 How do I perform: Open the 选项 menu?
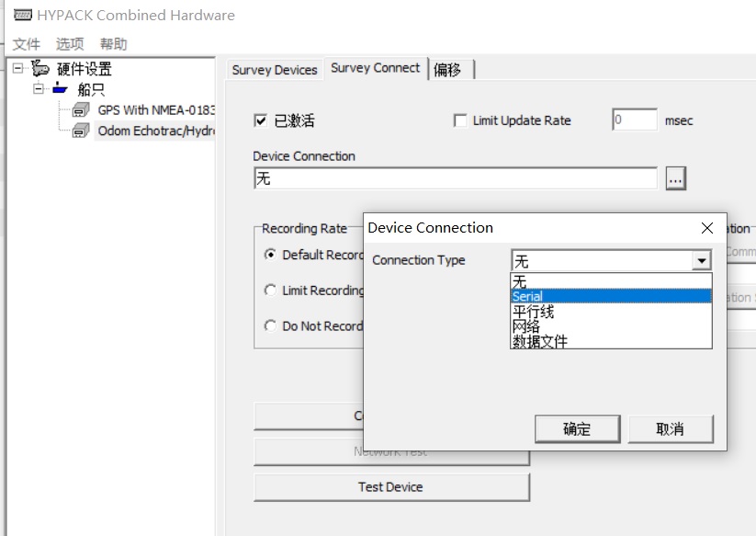[70, 44]
